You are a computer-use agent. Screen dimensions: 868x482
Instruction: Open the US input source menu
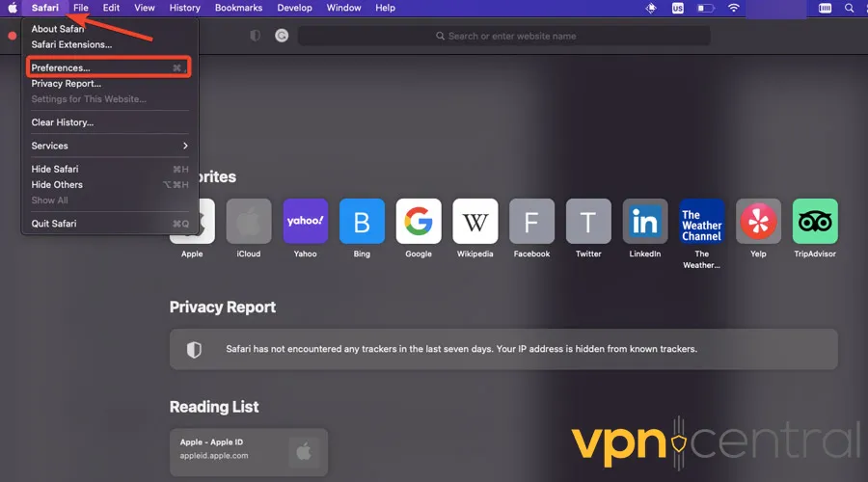(678, 8)
